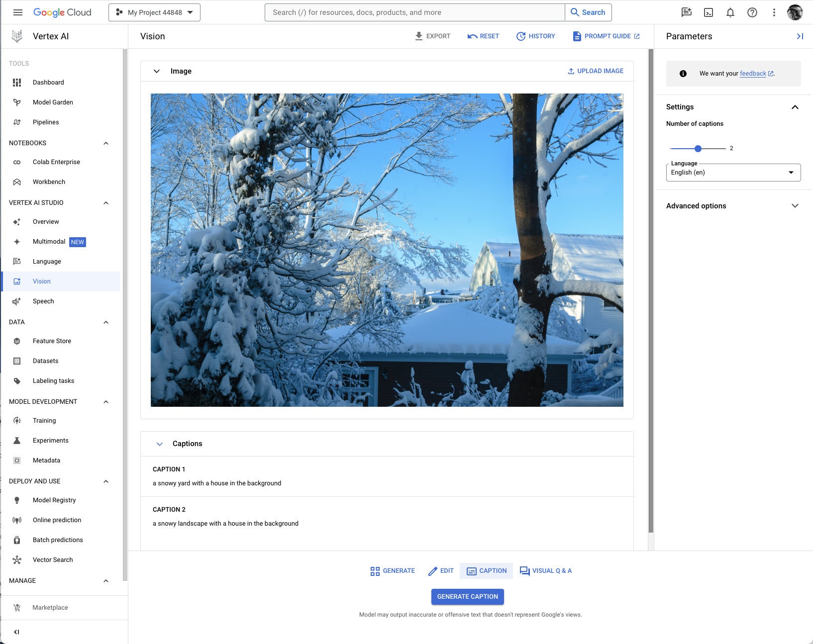This screenshot has width=813, height=644.
Task: Collapse the Image panel chevron
Action: [x=156, y=71]
